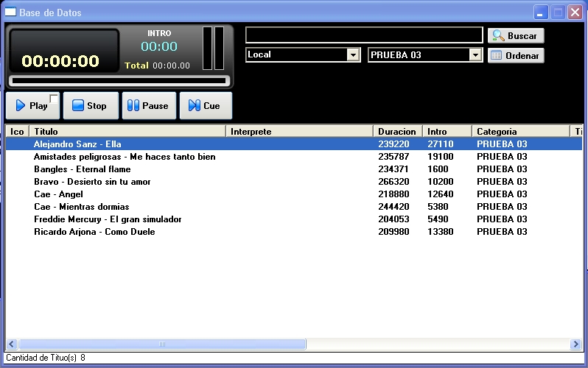Select song Alejandro Sanz - Ella
Screen dimensions: 588x368
[293, 144]
